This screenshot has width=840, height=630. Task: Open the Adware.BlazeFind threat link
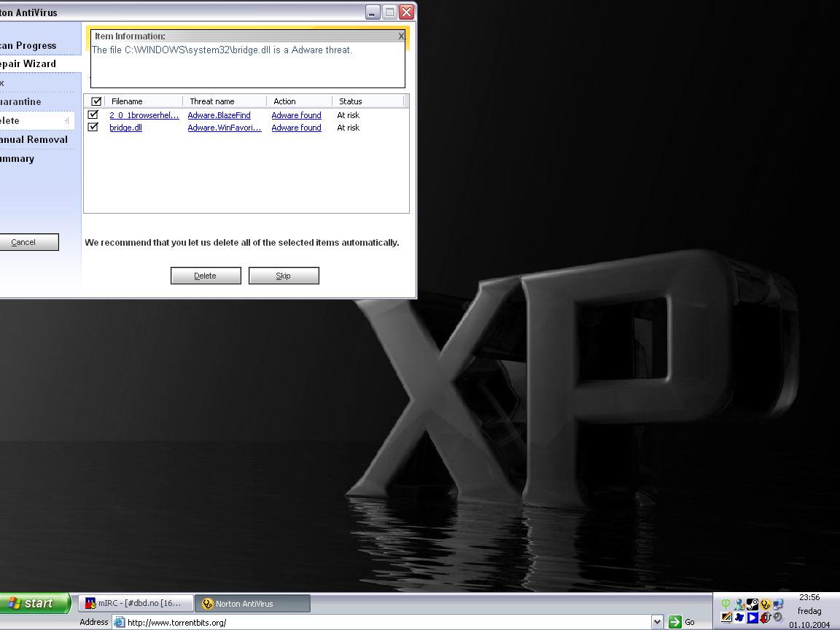tap(219, 115)
